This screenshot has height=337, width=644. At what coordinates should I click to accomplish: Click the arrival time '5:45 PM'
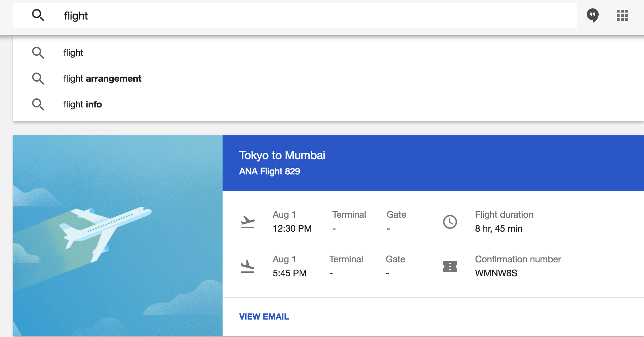pyautogui.click(x=290, y=273)
